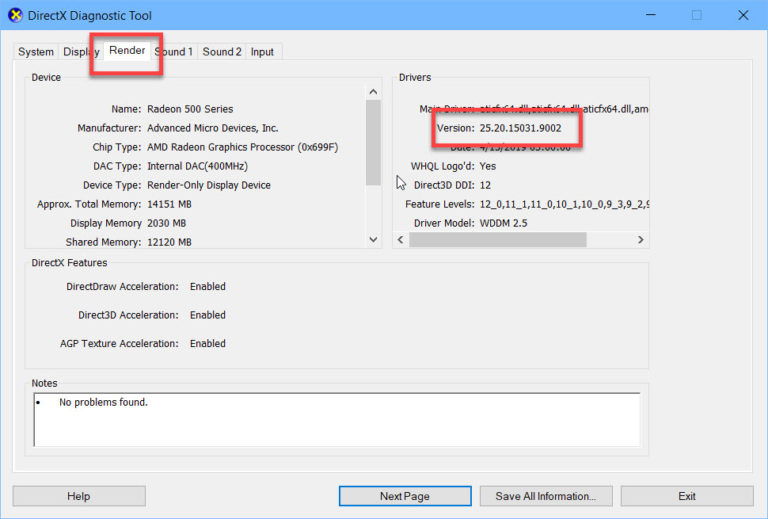The height and width of the screenshot is (519, 768).
Task: Click the device name Radeon 500 Series
Action: 190,109
